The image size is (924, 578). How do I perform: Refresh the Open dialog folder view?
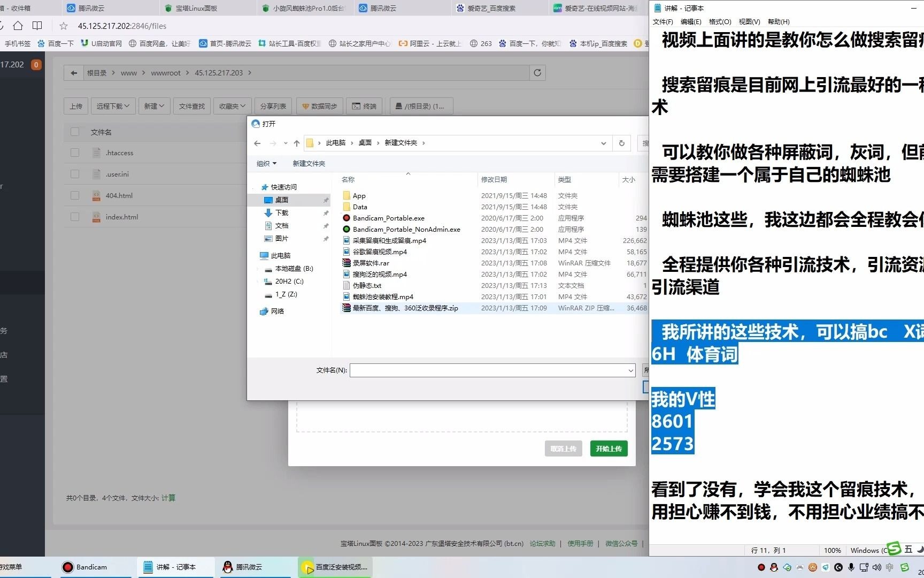[x=621, y=143]
